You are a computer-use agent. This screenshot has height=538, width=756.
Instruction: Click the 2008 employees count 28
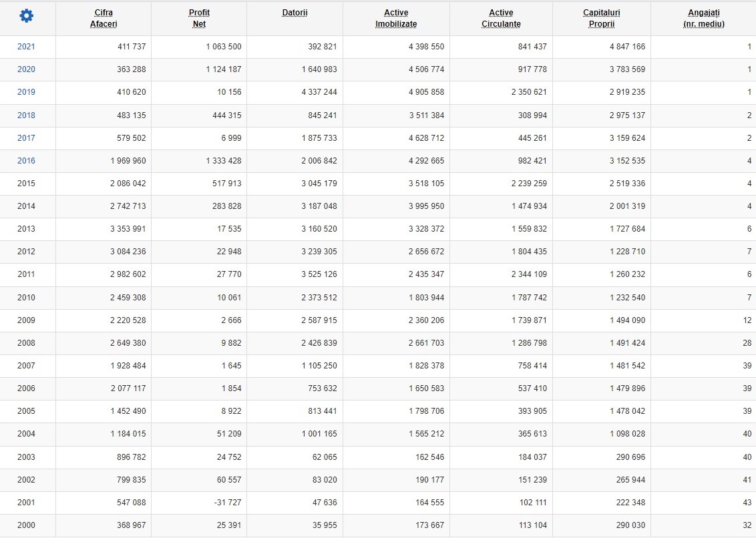tap(747, 343)
